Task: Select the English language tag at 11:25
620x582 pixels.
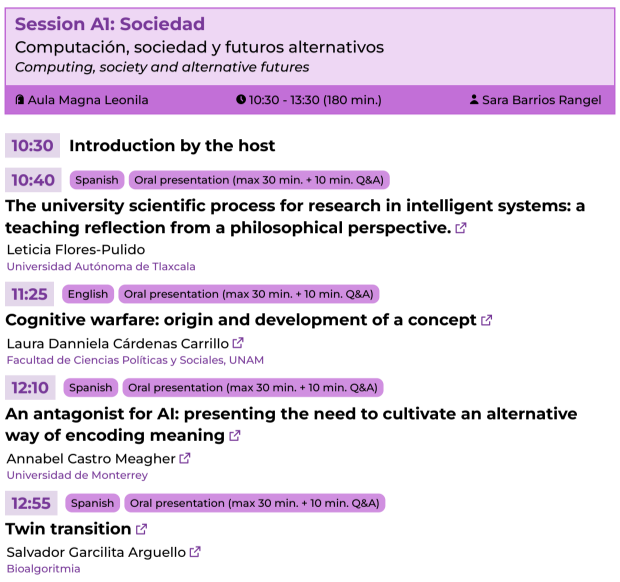Action: click(x=88, y=294)
